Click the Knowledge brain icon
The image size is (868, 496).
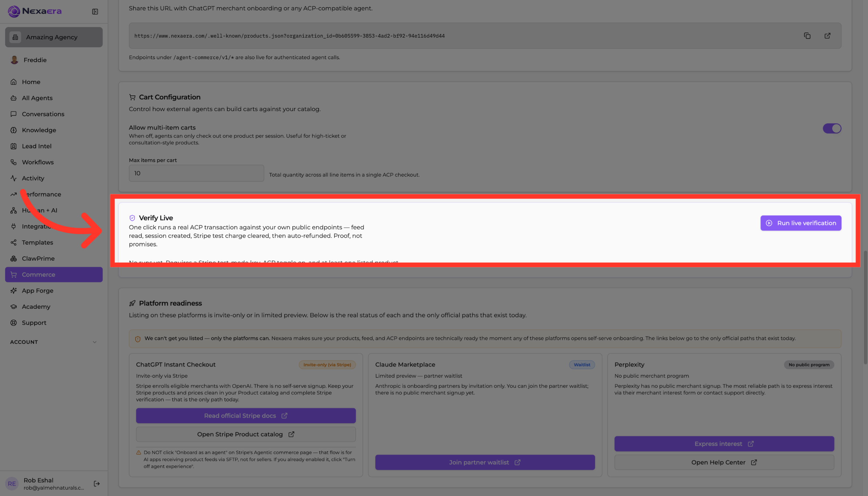click(x=14, y=130)
